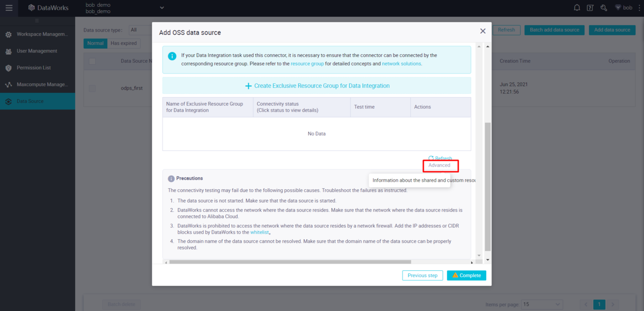Image resolution: width=644 pixels, height=311 pixels.
Task: Click the Maxcompute Management icon
Action: [x=8, y=85]
